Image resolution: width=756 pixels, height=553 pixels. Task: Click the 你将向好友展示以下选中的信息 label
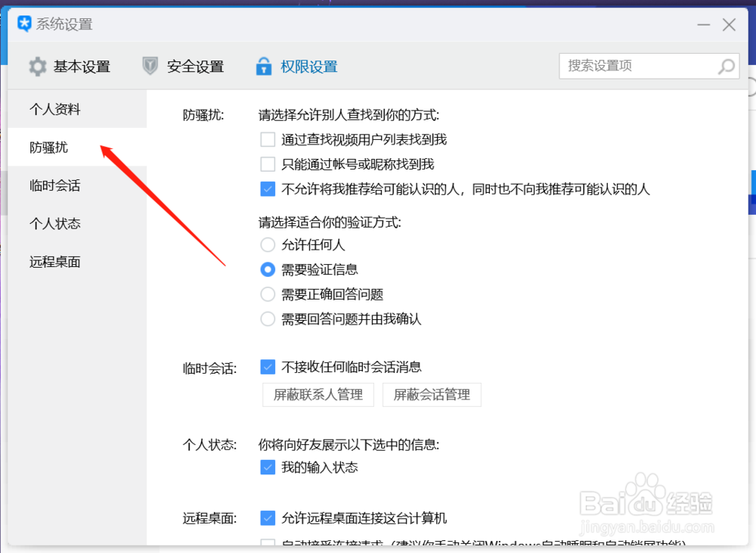click(349, 444)
